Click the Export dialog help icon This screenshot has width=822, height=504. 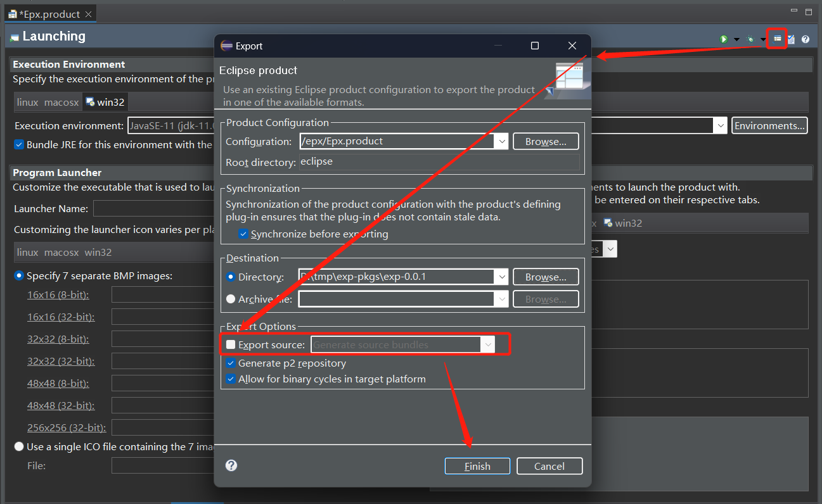coord(231,465)
